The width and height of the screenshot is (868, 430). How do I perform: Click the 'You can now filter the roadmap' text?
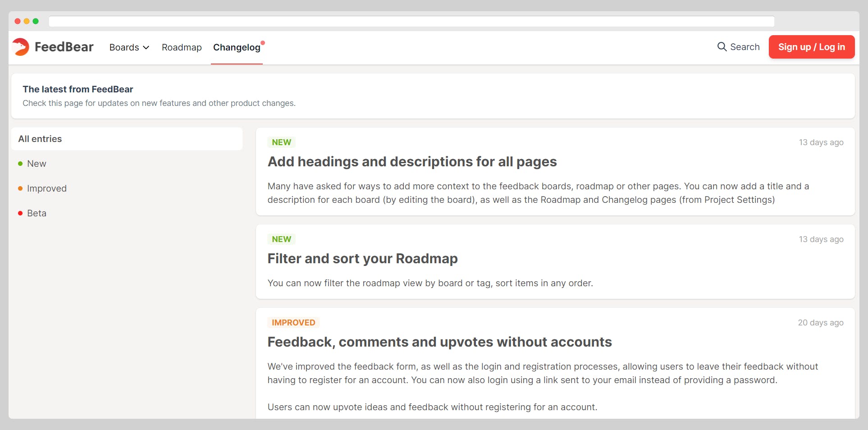(x=430, y=283)
